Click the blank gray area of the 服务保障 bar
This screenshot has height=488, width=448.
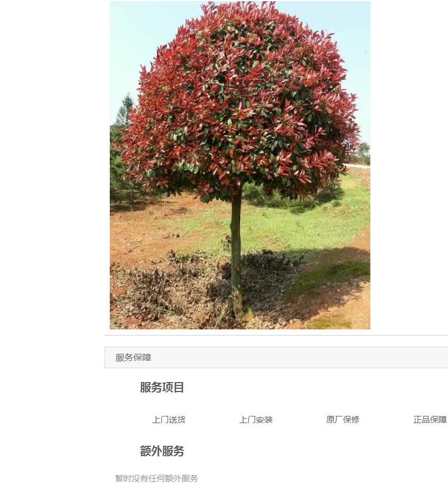tap(299, 357)
